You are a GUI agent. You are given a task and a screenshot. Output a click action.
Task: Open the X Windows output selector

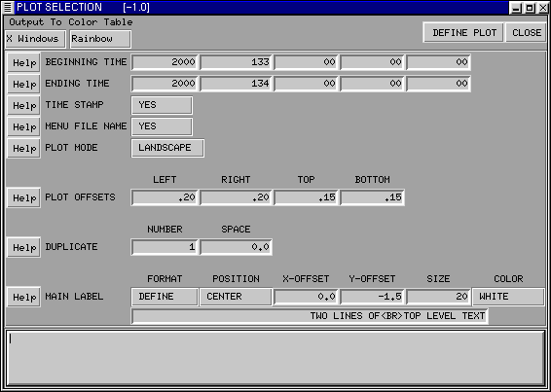35,39
